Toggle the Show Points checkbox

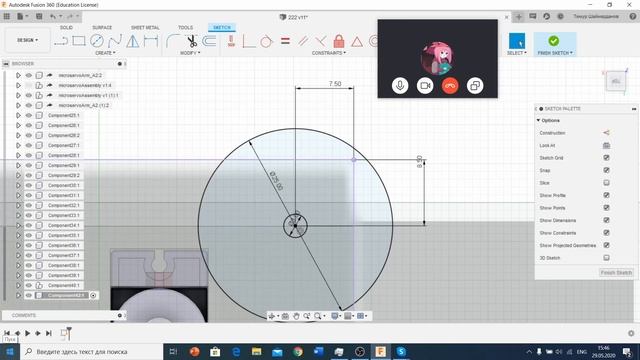(x=606, y=208)
